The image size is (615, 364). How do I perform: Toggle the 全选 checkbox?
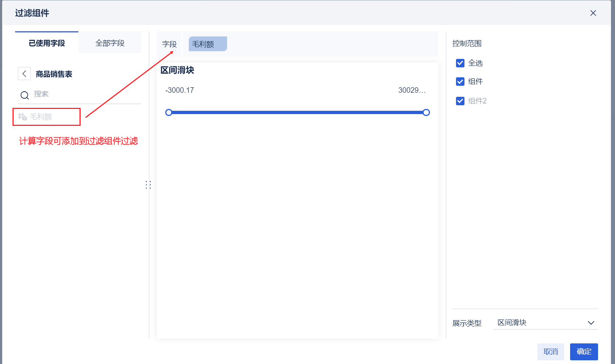pyautogui.click(x=460, y=63)
